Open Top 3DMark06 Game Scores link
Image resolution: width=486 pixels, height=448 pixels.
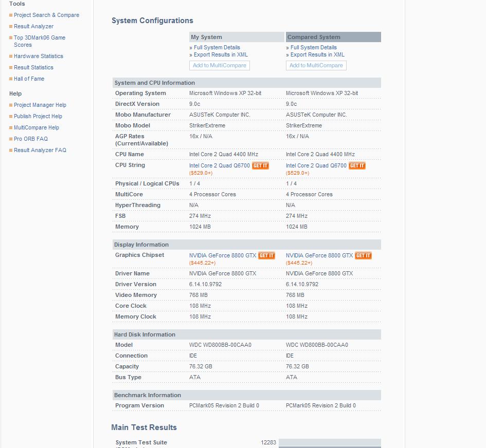[40, 41]
